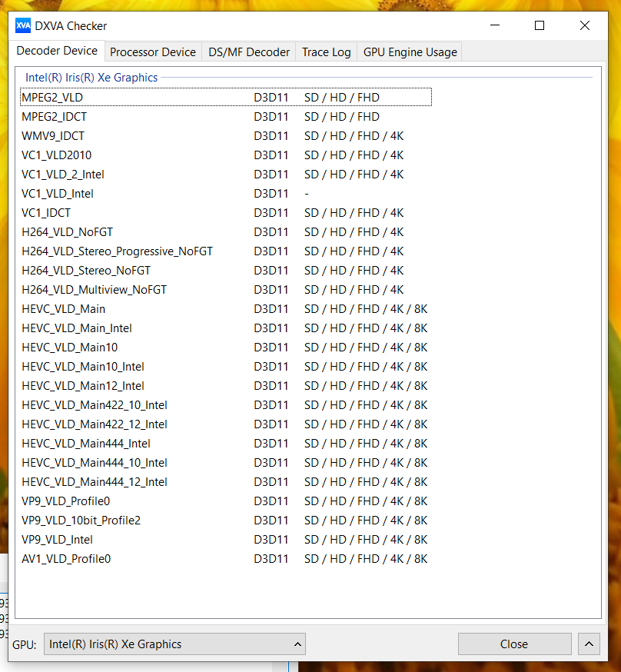Select the HEVC_VLD_Main422_12_Intel row
This screenshot has width=621, height=672.
click(x=226, y=424)
